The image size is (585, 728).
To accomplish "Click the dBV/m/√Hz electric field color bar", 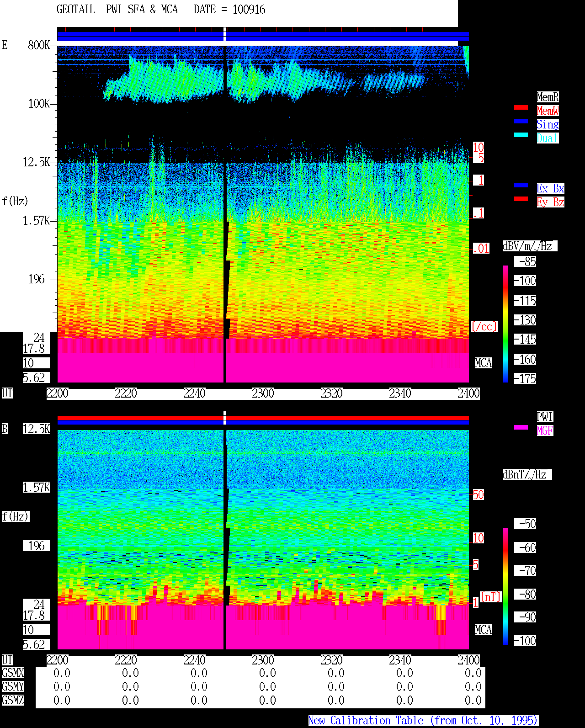I will tap(505, 324).
